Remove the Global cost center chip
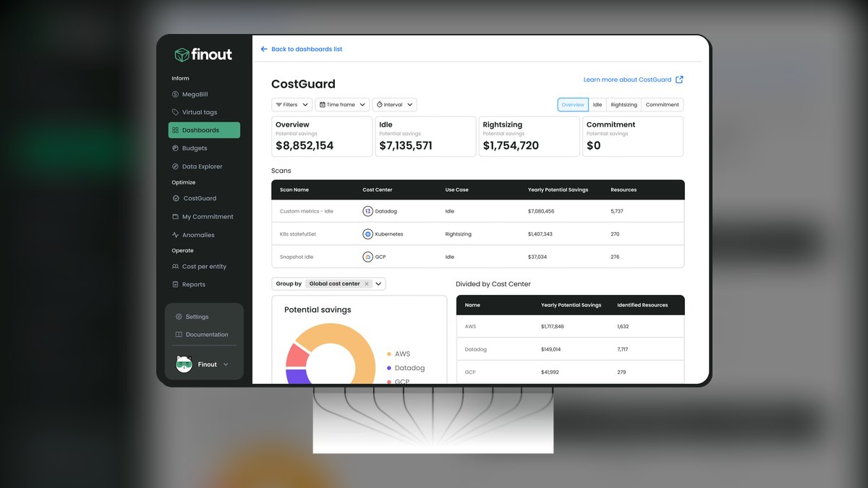The height and width of the screenshot is (488, 868). (367, 284)
